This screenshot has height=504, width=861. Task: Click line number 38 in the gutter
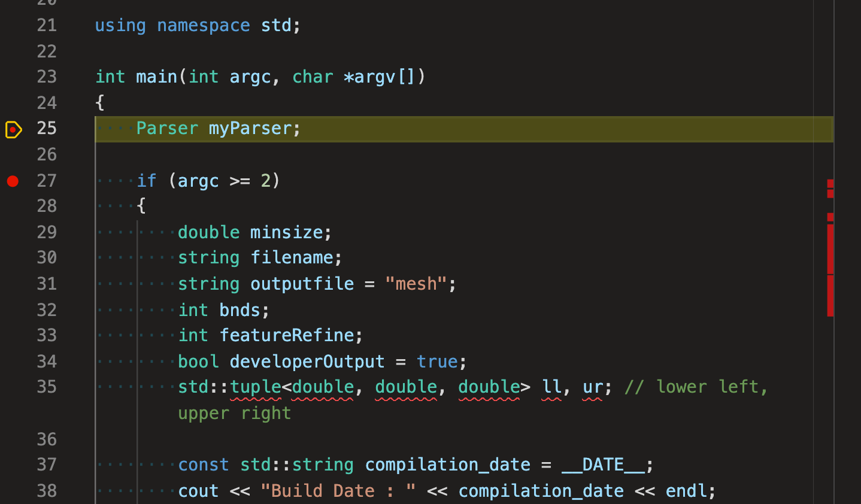pos(47,491)
